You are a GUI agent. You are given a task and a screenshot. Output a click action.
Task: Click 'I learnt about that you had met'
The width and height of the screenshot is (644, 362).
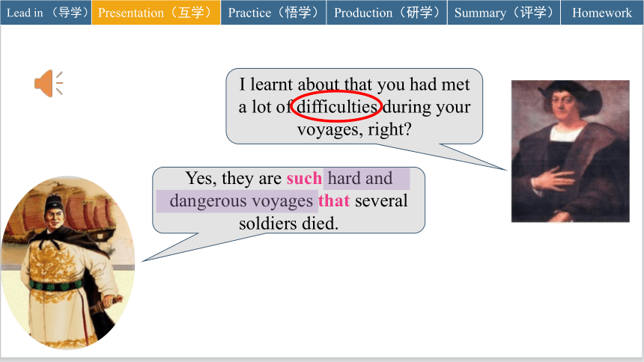pyautogui.click(x=354, y=85)
